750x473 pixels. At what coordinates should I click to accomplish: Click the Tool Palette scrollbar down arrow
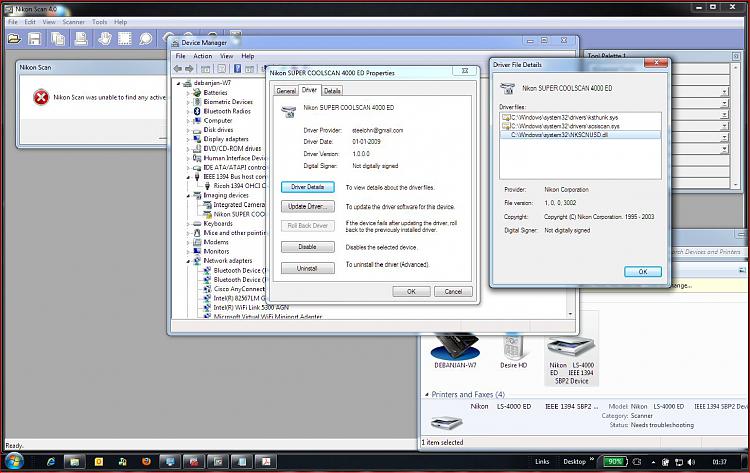pos(736,184)
